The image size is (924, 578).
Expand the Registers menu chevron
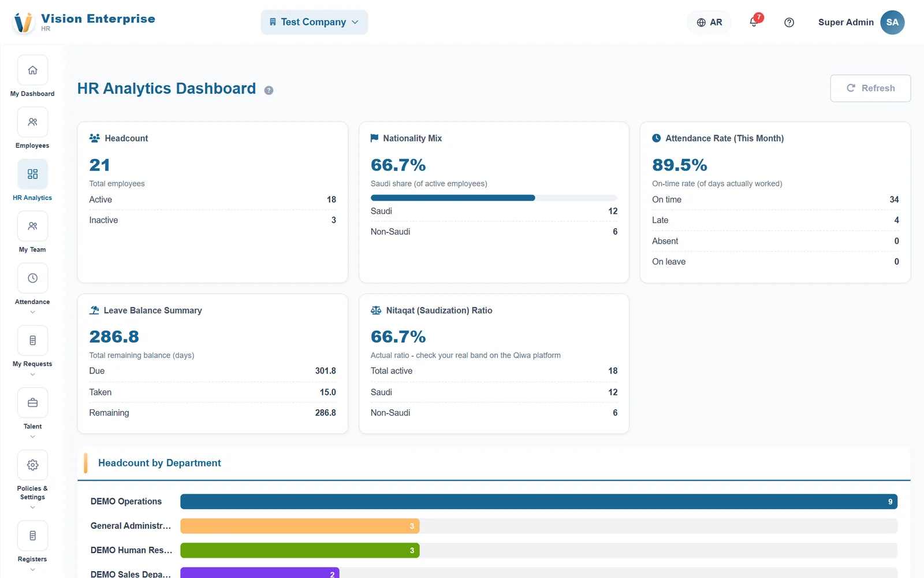pos(32,570)
